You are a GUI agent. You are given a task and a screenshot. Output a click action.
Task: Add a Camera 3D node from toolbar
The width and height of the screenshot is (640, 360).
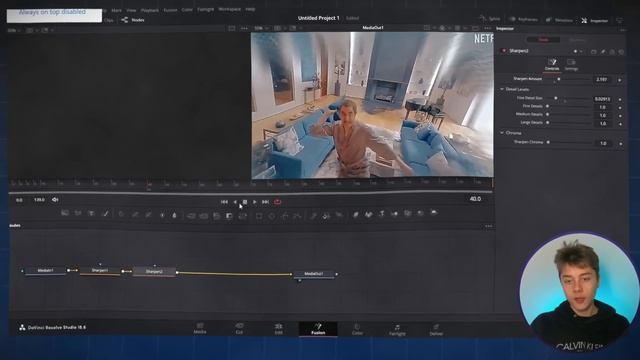[x=407, y=213]
